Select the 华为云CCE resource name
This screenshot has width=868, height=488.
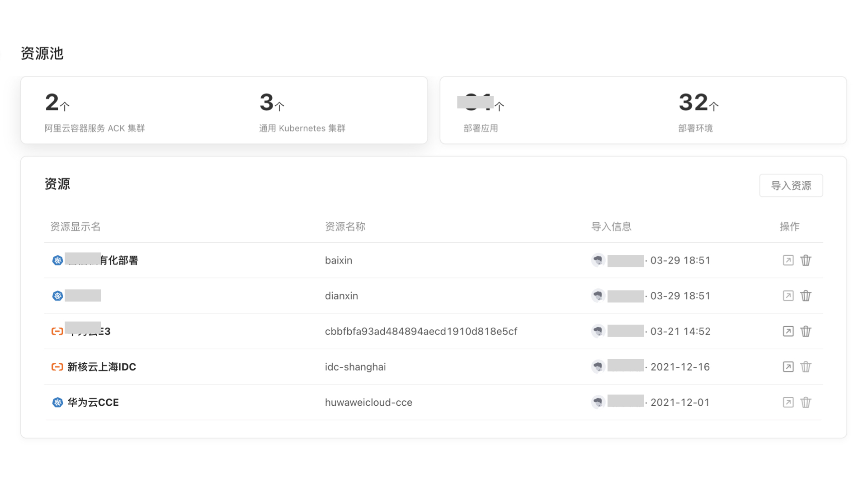[93, 402]
